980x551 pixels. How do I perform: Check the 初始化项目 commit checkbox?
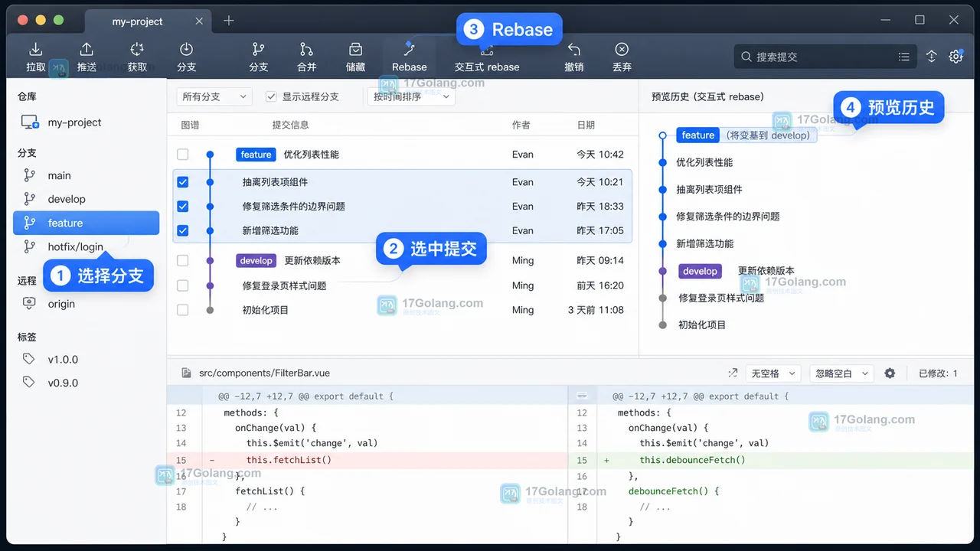coord(182,310)
